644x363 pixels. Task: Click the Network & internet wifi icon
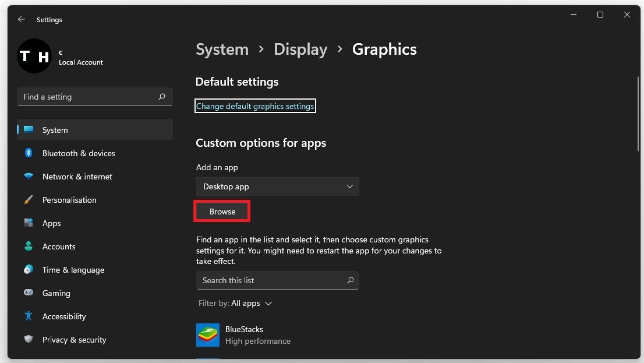pyautogui.click(x=29, y=176)
